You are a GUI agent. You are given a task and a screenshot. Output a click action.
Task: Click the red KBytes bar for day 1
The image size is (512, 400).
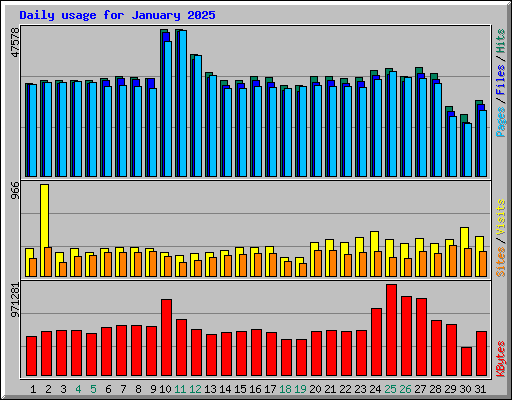31,356
